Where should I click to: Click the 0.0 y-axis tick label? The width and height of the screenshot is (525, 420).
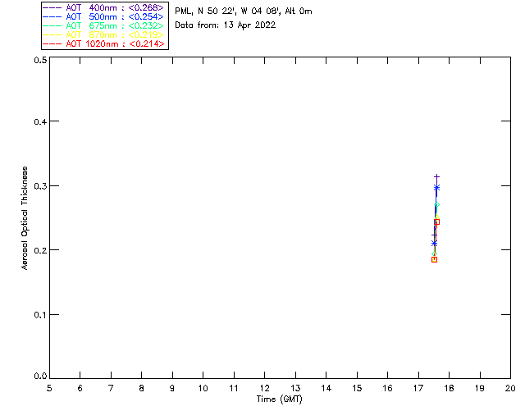click(40, 377)
